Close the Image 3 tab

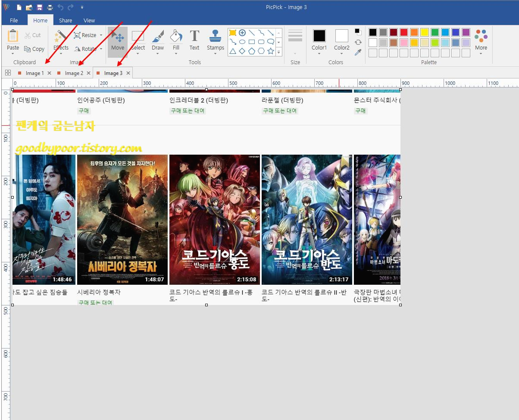(128, 73)
